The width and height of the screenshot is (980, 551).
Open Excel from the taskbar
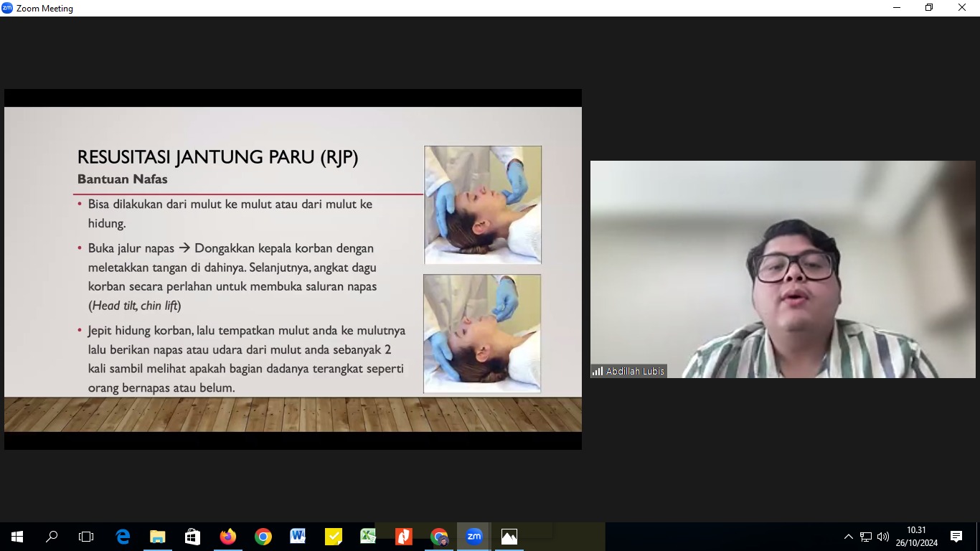(368, 537)
